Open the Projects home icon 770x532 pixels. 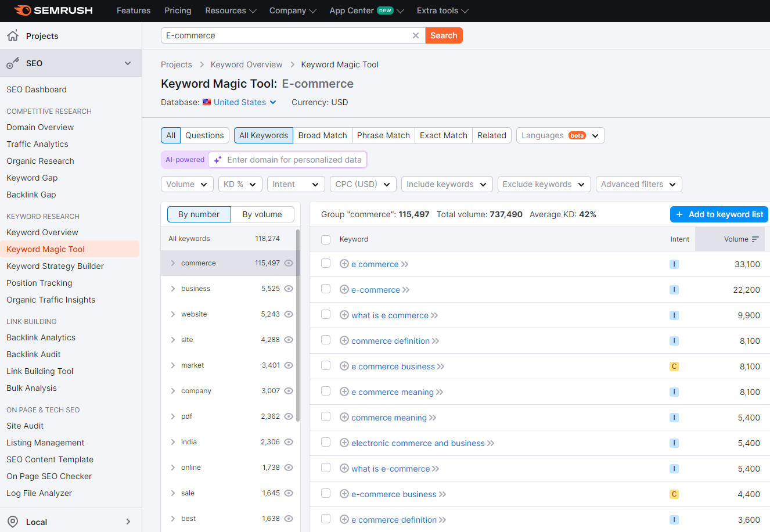click(13, 35)
